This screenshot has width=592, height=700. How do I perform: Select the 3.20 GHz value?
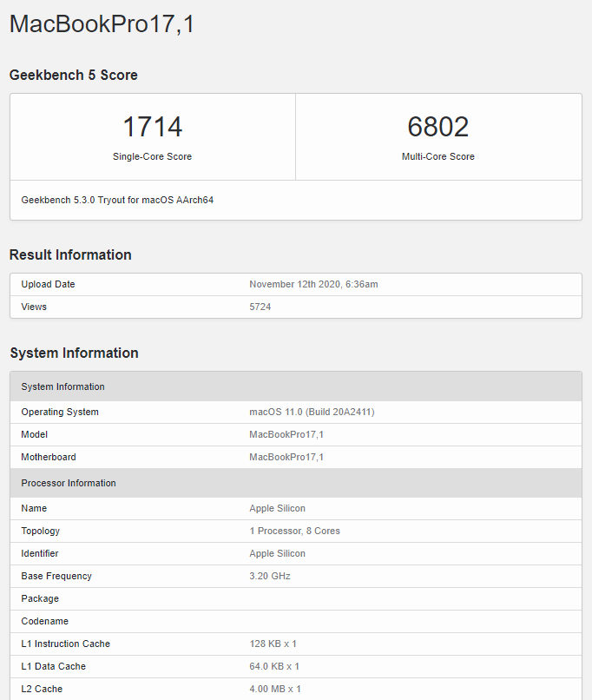[270, 576]
